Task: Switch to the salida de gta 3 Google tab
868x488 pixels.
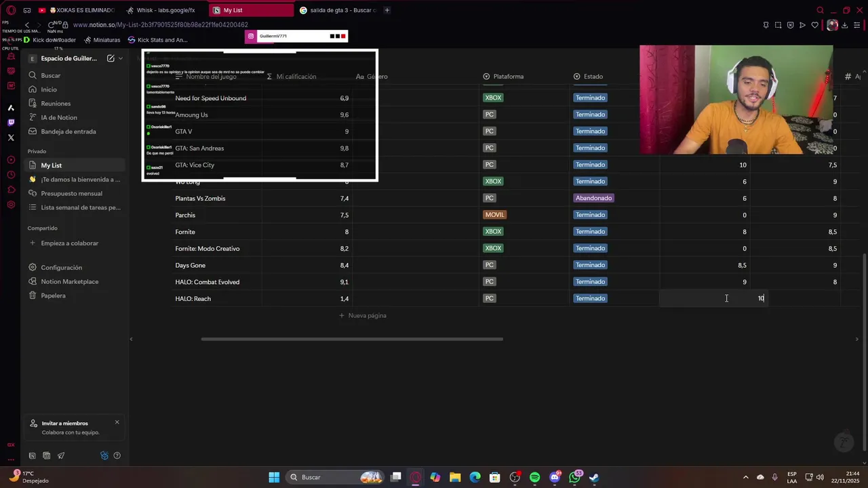Action: click(336, 10)
